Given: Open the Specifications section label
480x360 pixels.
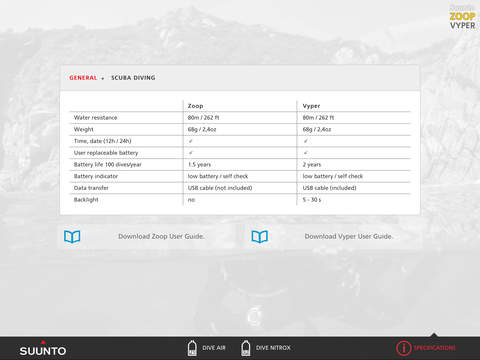Looking at the screenshot, I should pos(435,348).
